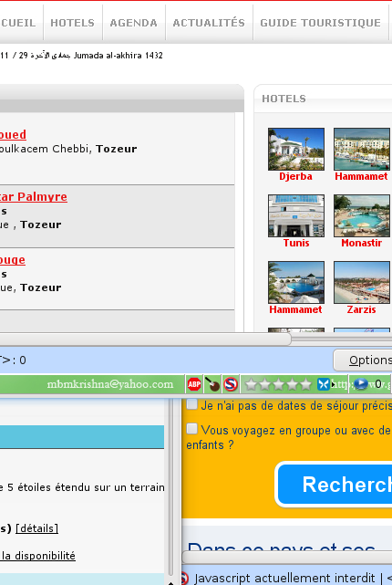Image resolution: width=392 pixels, height=585 pixels.
Task: Open the Djerba hotel thumbnail
Action: [x=296, y=150]
